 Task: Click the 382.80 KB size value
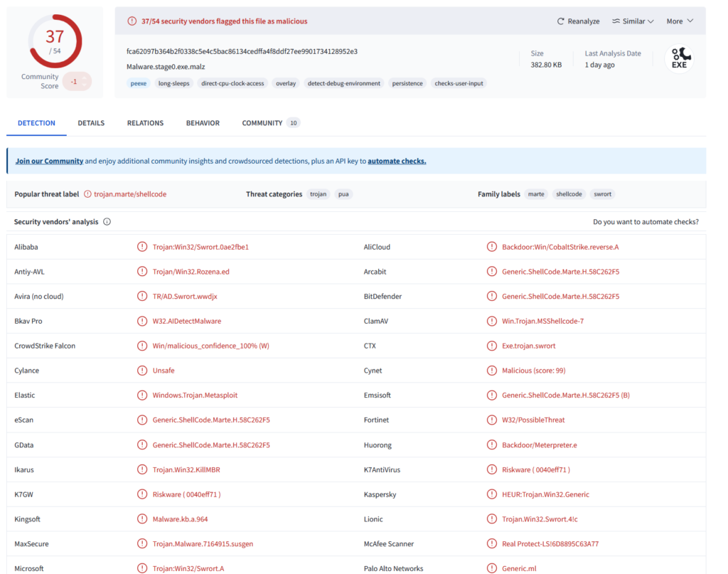[x=546, y=65]
